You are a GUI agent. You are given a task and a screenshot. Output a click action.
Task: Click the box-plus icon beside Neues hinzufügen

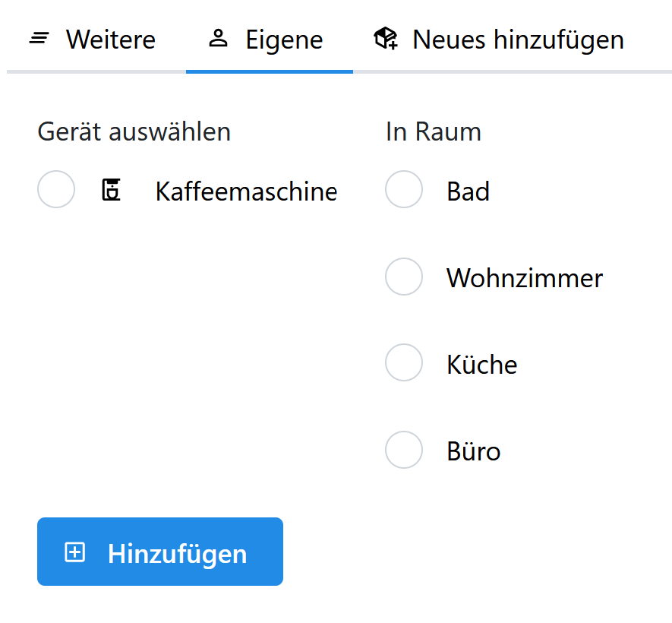[x=386, y=38]
